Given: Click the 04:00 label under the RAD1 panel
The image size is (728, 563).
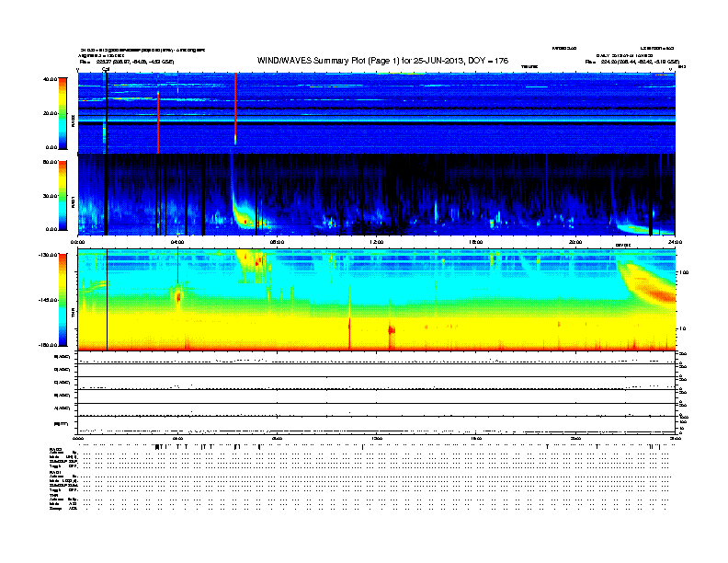Looking at the screenshot, I should [177, 242].
